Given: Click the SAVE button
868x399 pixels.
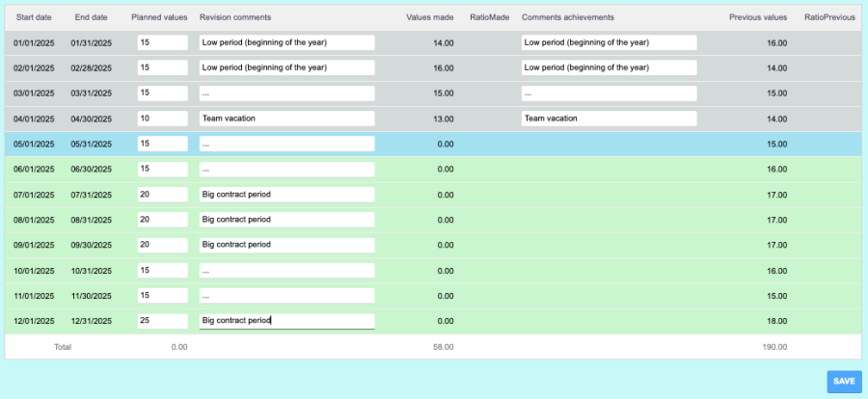Looking at the screenshot, I should [844, 381].
